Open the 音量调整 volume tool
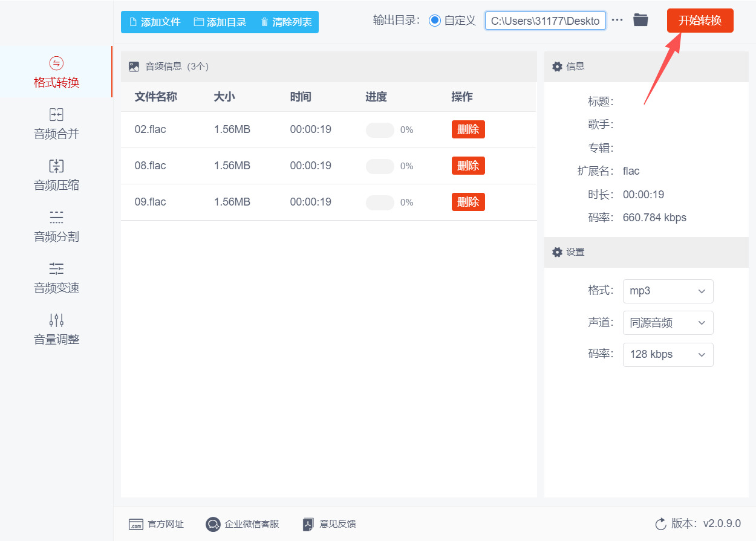 click(x=56, y=329)
